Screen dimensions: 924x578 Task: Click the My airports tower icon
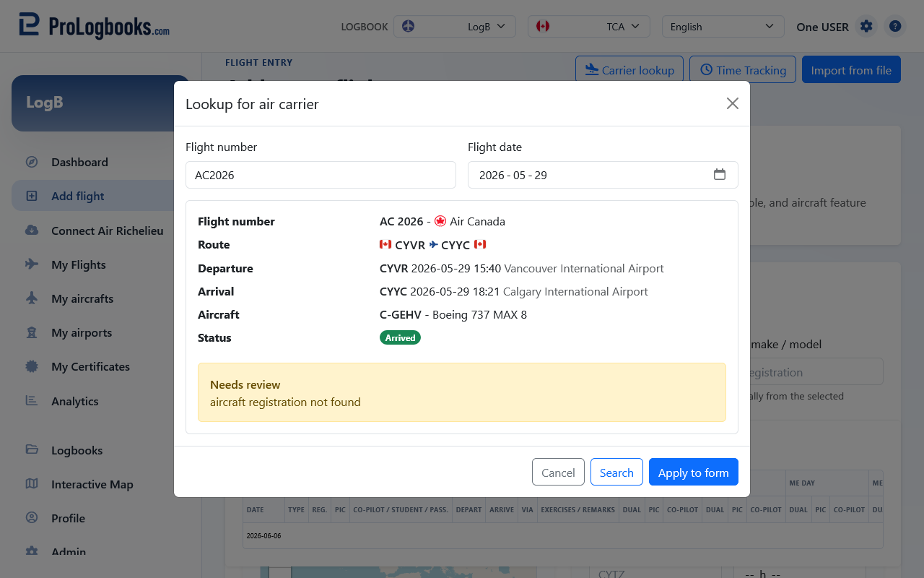click(32, 332)
